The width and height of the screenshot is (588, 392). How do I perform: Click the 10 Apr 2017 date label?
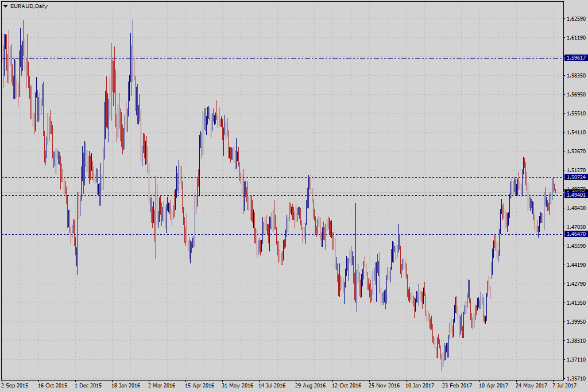coord(494,386)
